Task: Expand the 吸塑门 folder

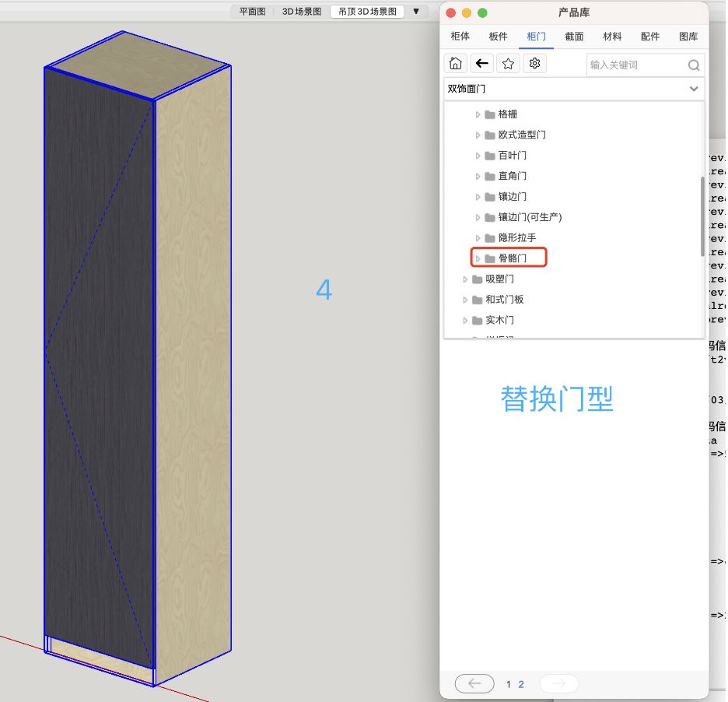Action: 466,279
